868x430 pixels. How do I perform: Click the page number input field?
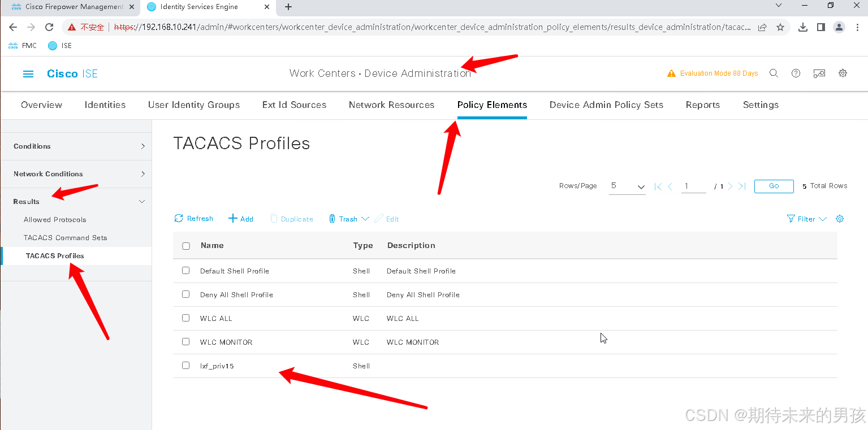click(x=694, y=186)
